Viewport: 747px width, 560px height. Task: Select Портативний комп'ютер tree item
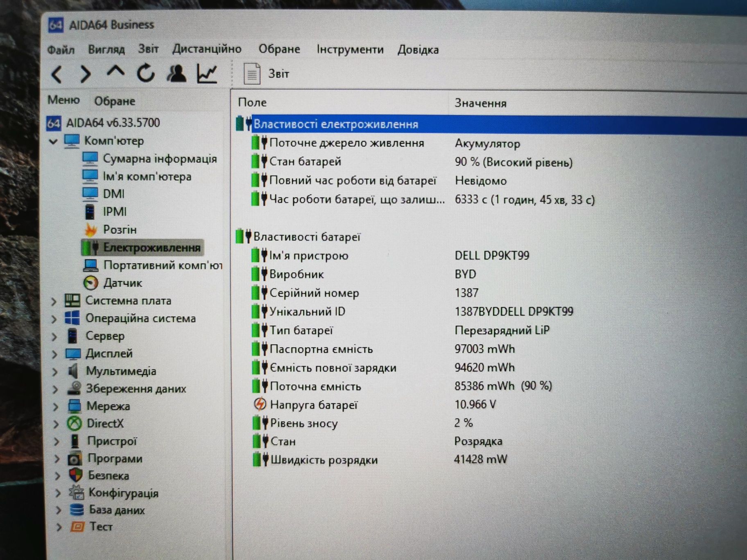pyautogui.click(x=152, y=265)
